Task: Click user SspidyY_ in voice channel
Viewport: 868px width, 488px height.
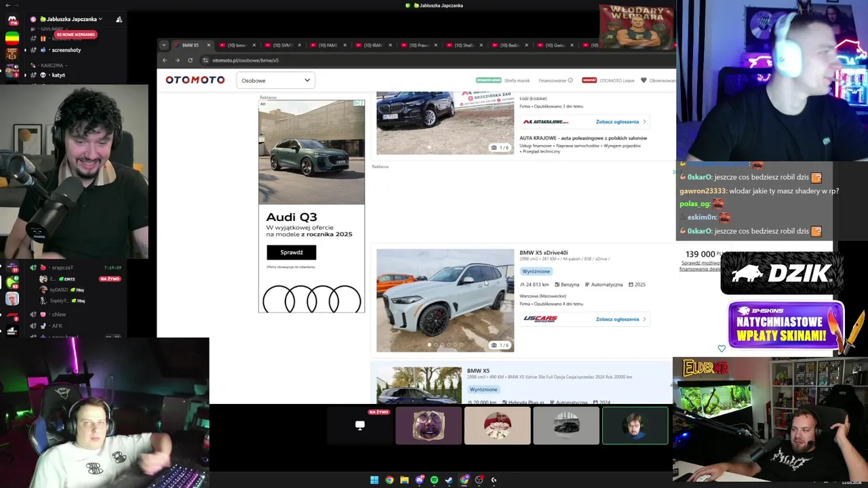Action: 60,301
